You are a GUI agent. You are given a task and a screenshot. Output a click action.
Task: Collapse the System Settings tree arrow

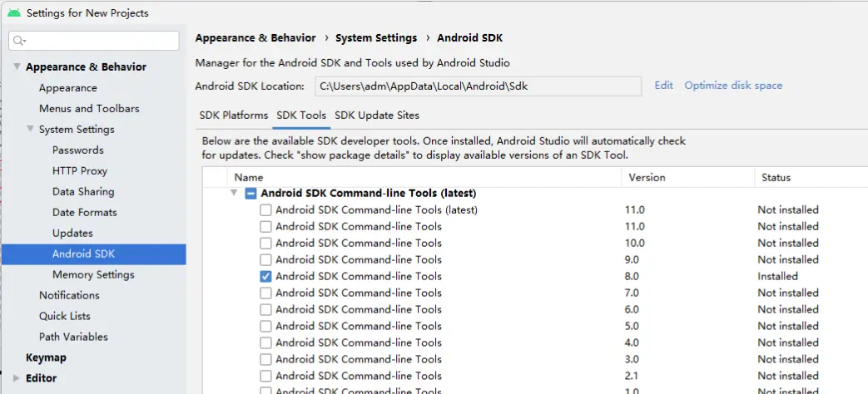tap(30, 130)
